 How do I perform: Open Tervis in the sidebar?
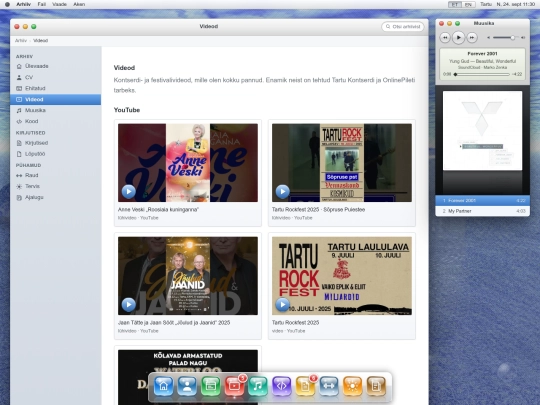(x=55, y=186)
